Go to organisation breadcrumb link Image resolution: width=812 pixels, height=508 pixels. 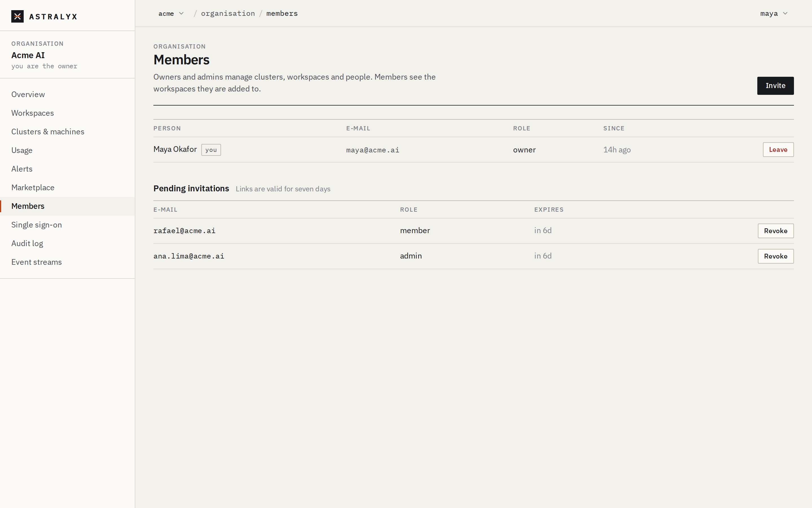click(x=228, y=14)
